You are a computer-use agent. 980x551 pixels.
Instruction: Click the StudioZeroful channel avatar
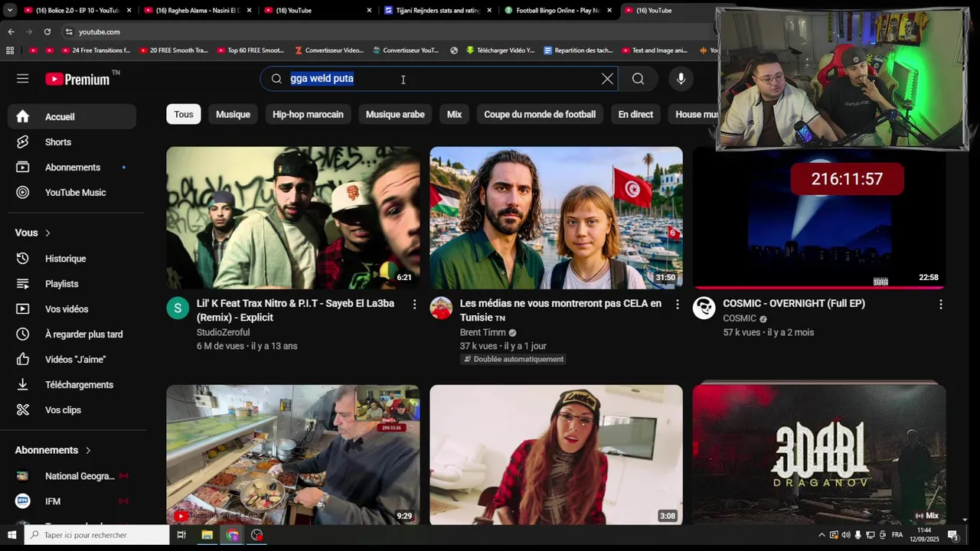[178, 308]
